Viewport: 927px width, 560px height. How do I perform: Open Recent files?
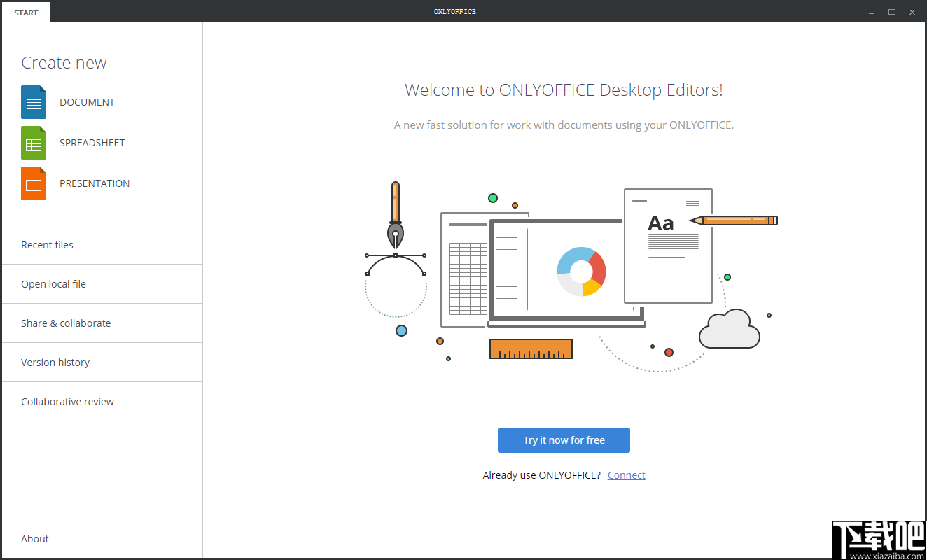coord(47,244)
